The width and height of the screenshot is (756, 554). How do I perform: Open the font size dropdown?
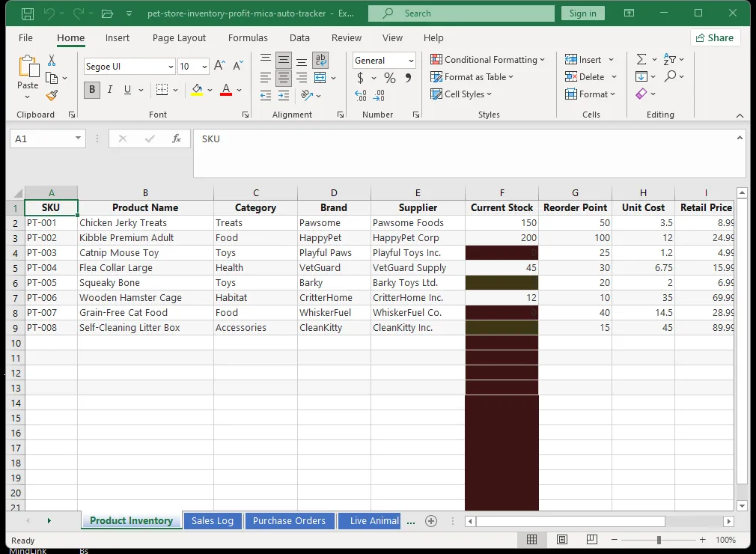pos(205,67)
